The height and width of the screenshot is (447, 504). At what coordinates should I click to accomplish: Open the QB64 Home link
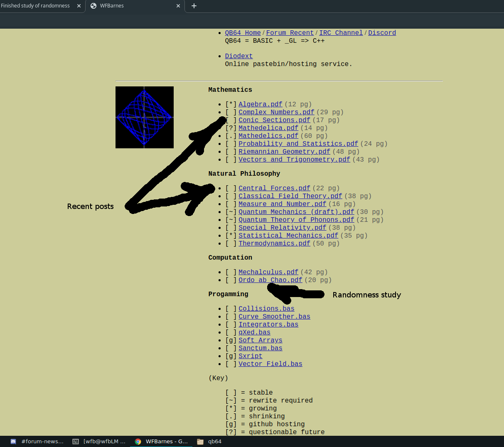pos(243,33)
